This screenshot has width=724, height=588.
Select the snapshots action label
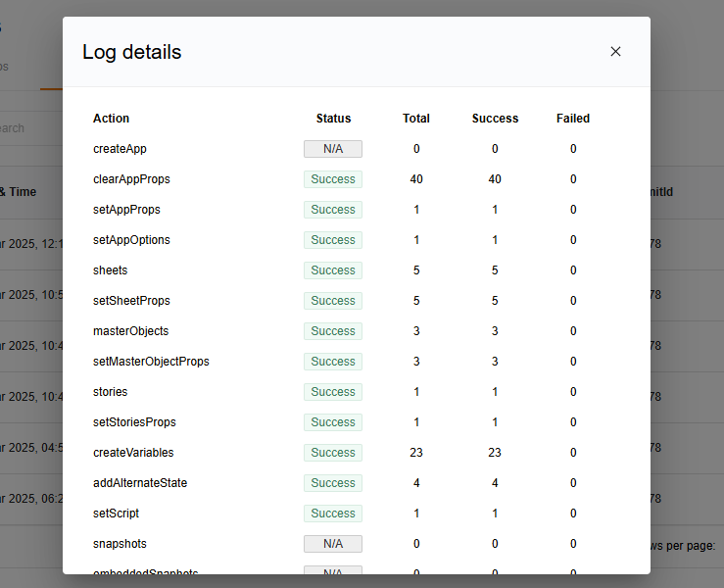120,544
